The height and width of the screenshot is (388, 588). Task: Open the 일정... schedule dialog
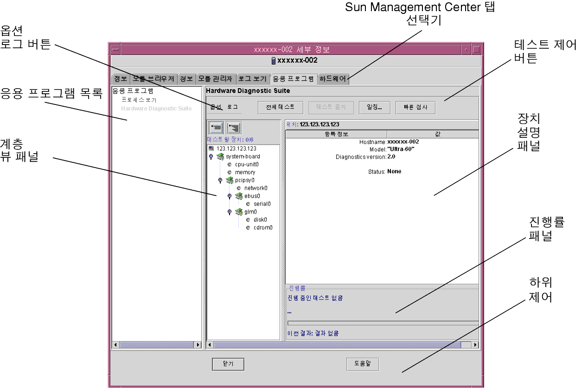pos(375,107)
